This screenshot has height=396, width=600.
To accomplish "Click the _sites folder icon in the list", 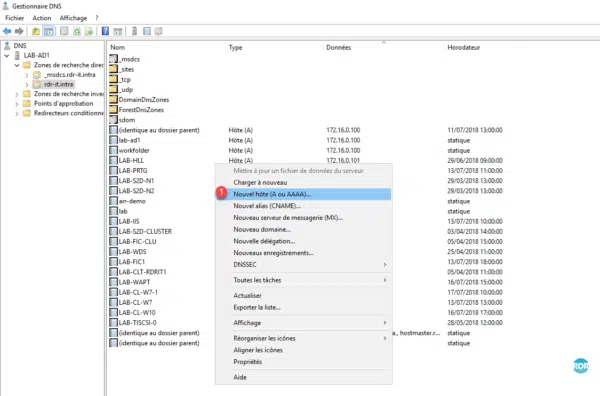I will point(113,69).
